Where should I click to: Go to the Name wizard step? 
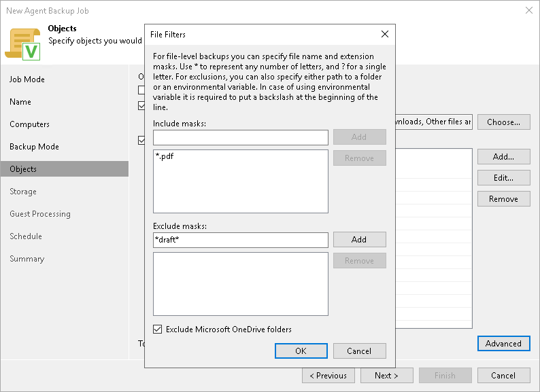tap(20, 102)
